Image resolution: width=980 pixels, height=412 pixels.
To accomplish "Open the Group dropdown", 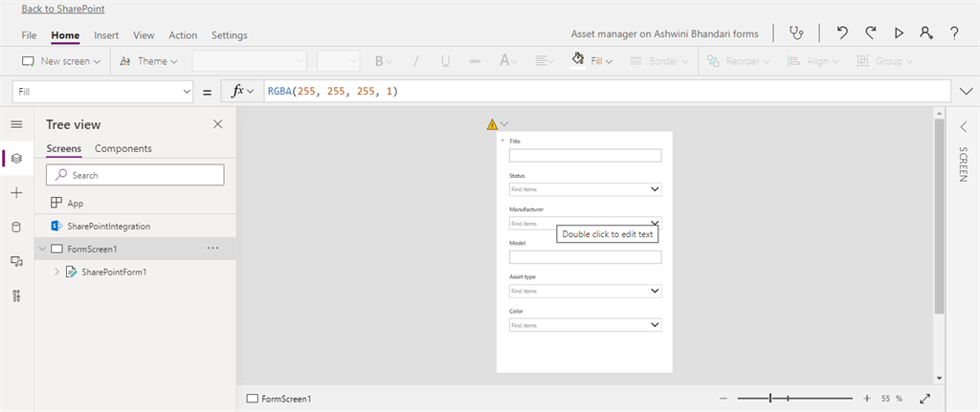I will (884, 61).
